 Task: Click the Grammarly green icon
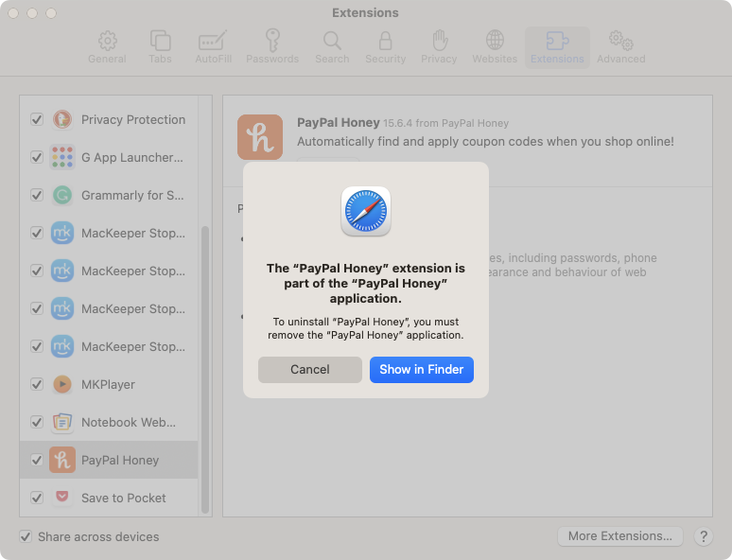click(62, 195)
